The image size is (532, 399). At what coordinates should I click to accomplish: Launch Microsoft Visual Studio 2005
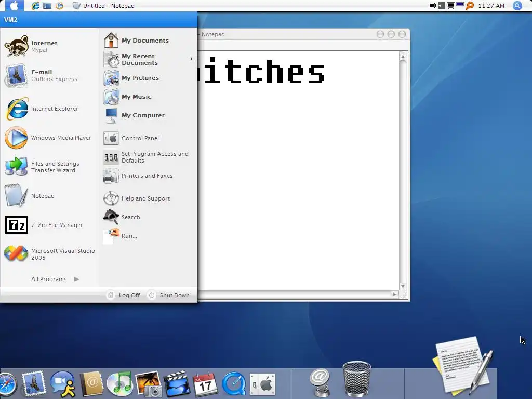point(49,254)
